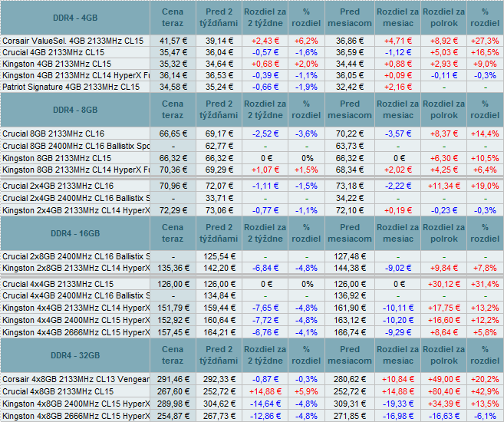Click two-weeks-ago price 304,62 €

point(219,404)
